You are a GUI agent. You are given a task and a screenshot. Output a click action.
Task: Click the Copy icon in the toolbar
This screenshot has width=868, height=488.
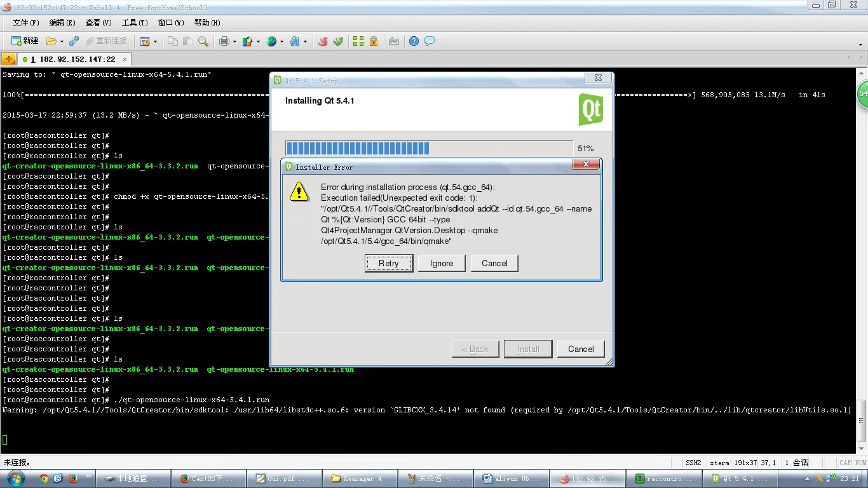point(172,41)
